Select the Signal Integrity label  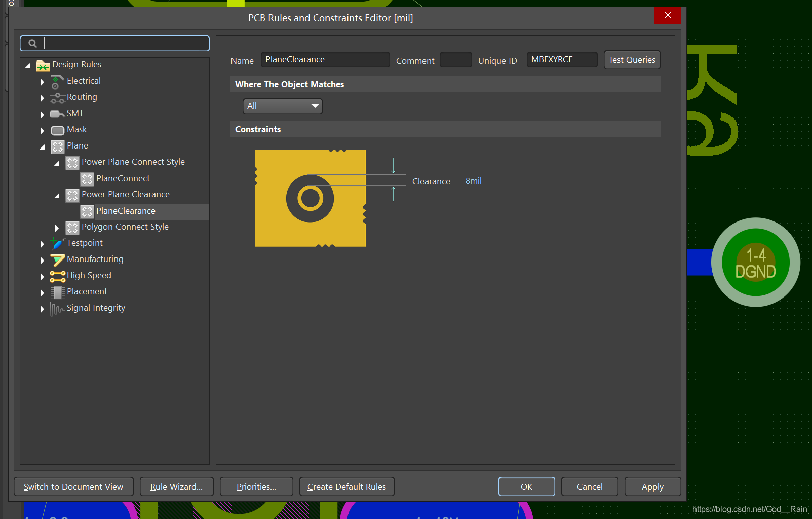coord(96,308)
